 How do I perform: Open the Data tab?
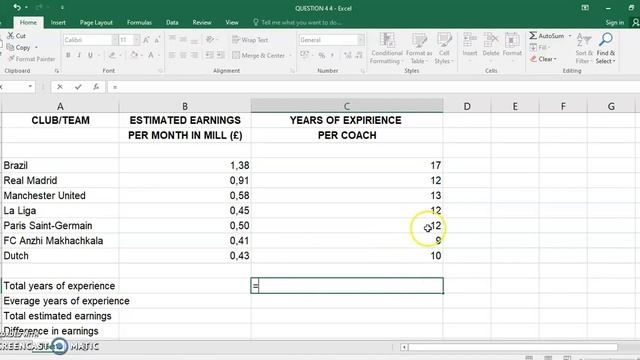tap(172, 22)
